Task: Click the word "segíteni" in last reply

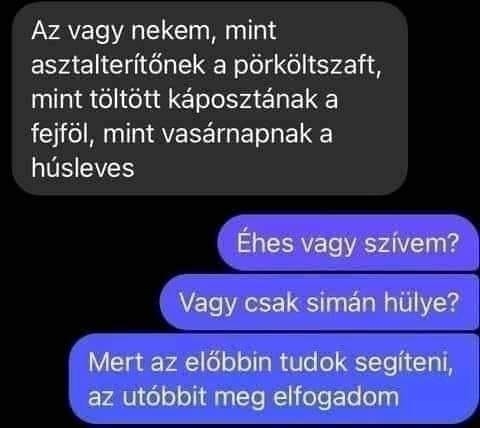Action: 404,363
